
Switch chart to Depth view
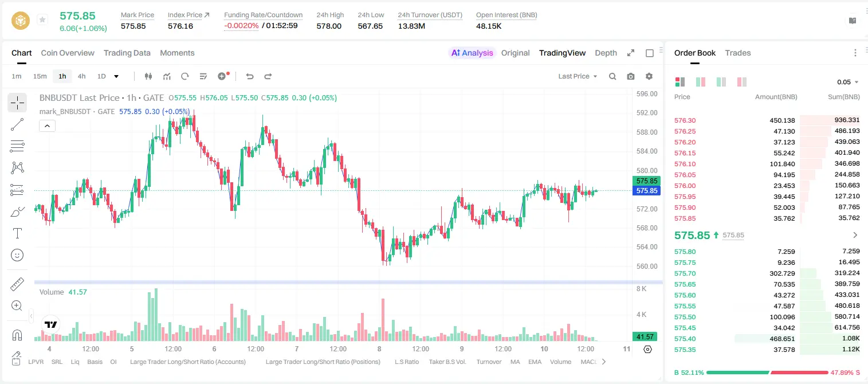(x=606, y=53)
